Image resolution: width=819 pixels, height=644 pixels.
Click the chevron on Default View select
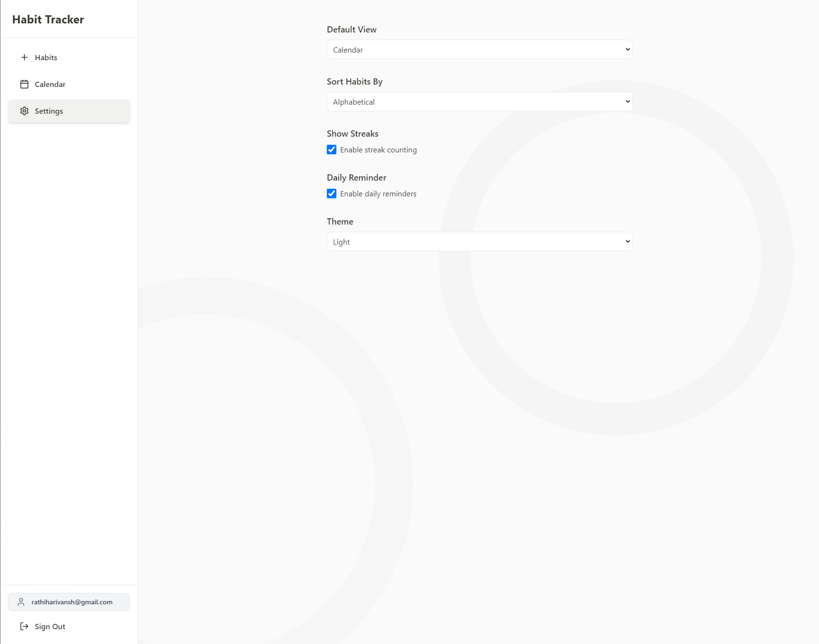click(627, 50)
